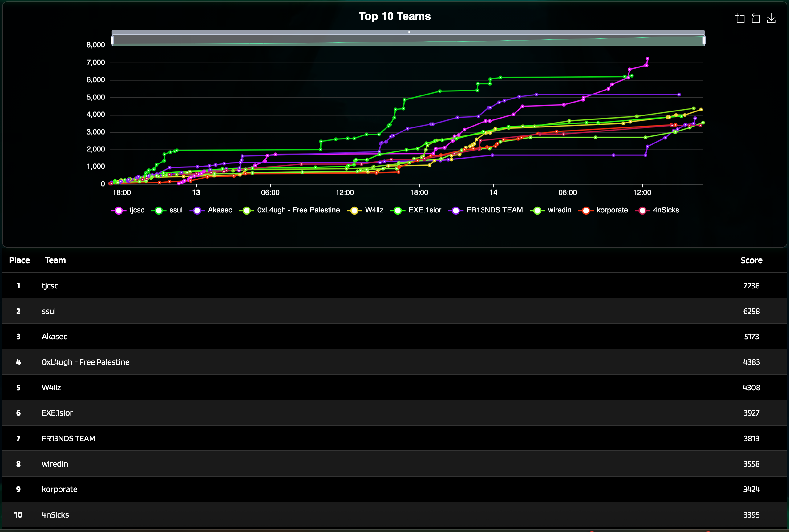Click the left data zoom slider handle
The width and height of the screenshot is (789, 532).
pos(112,40)
